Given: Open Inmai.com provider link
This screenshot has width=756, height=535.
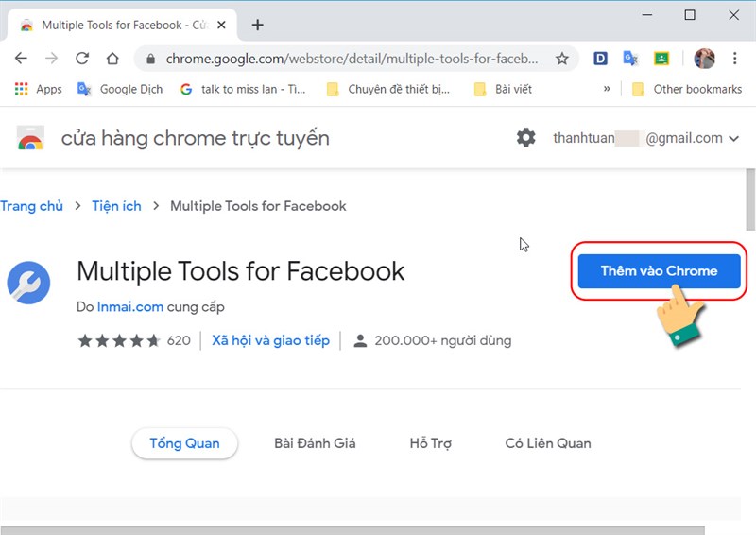Looking at the screenshot, I should [x=130, y=307].
